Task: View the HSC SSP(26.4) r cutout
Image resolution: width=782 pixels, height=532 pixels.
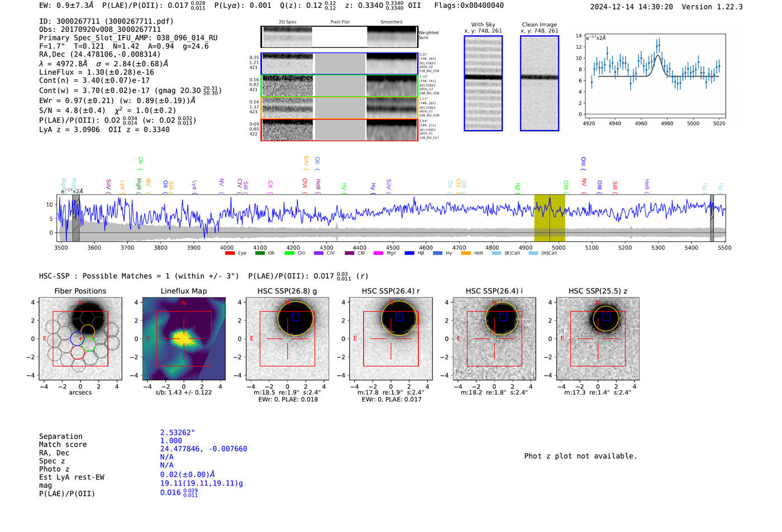Action: 391,339
